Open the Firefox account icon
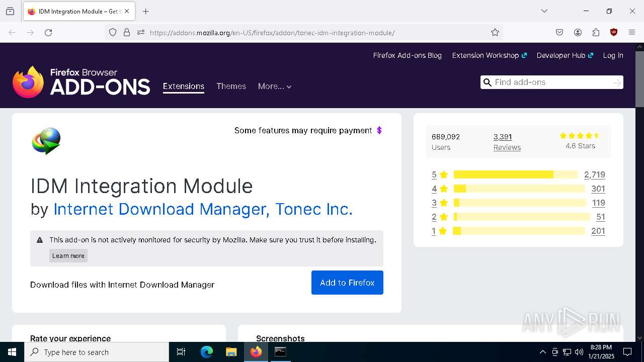 (x=578, y=32)
